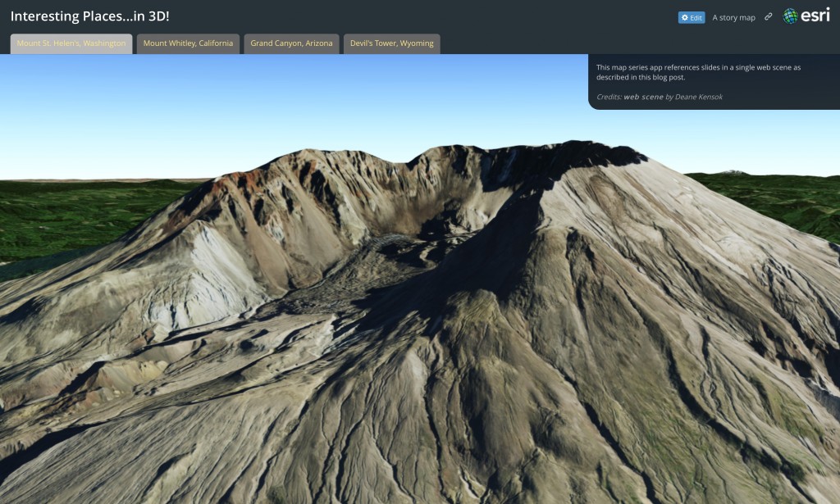Click the 'Interesting Places...in 3D!' title

pos(90,16)
